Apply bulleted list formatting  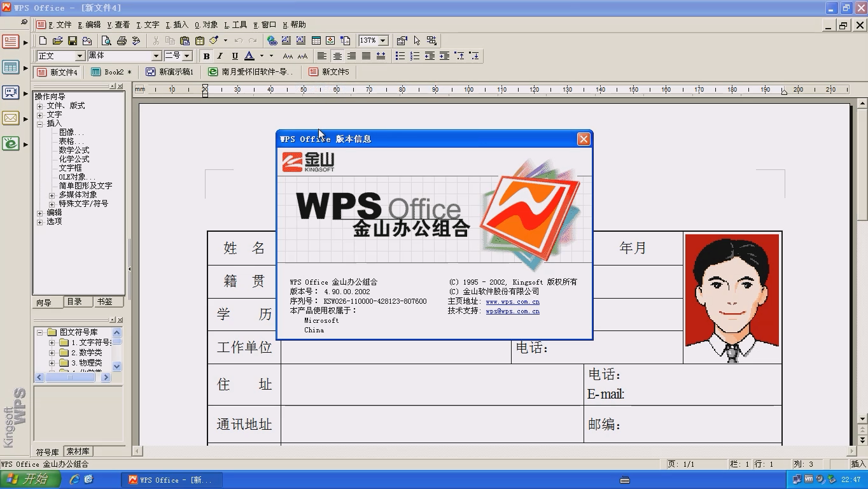click(400, 56)
